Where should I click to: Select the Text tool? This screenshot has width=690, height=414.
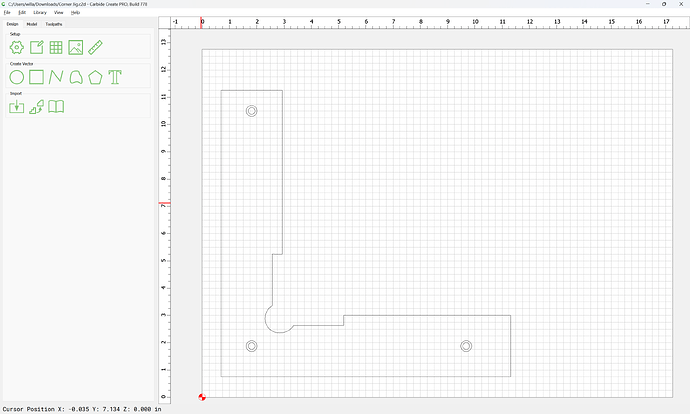tap(115, 77)
